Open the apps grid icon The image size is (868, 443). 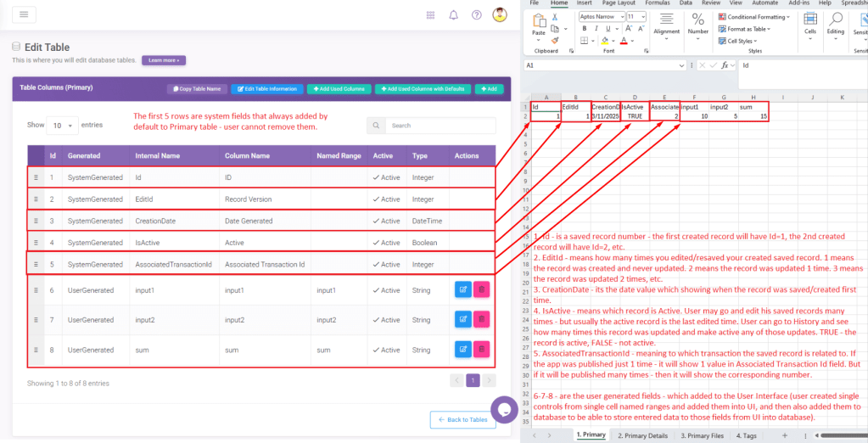click(x=431, y=14)
